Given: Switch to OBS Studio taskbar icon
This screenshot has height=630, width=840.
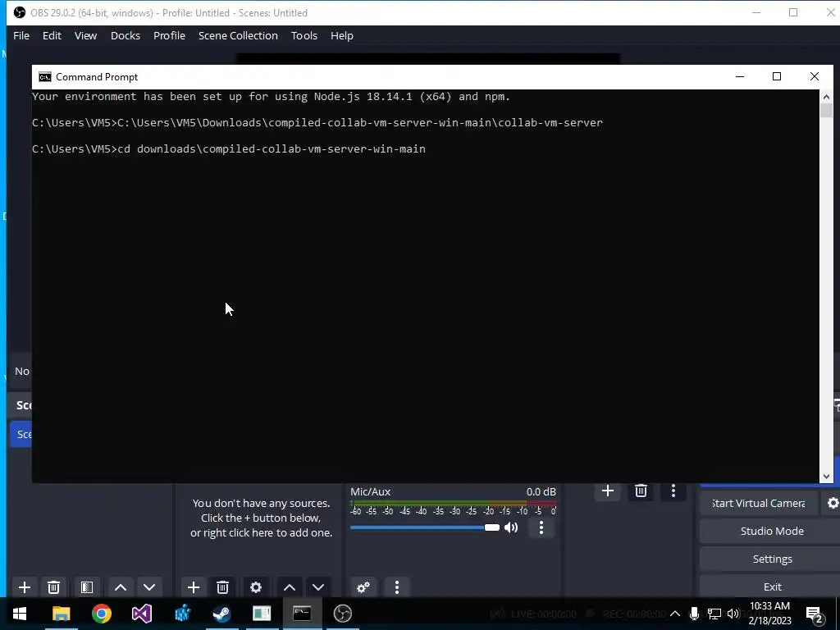Looking at the screenshot, I should [x=342, y=614].
